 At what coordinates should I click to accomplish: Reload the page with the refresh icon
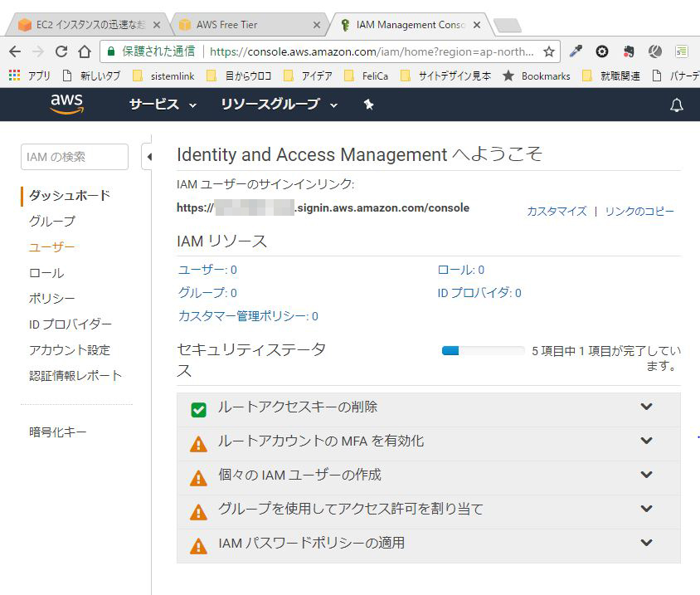[61, 51]
